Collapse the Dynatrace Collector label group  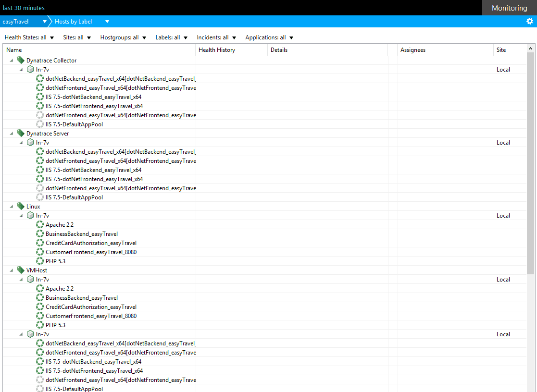(x=12, y=60)
